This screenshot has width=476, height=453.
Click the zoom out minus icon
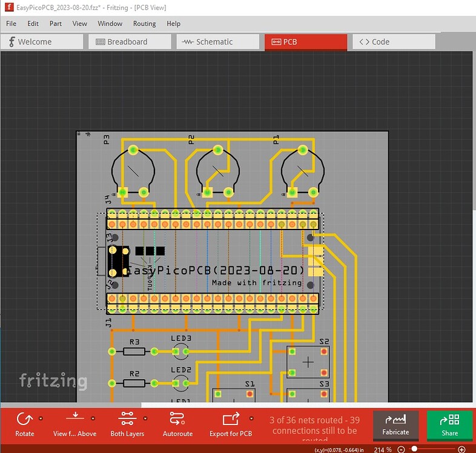pos(401,449)
